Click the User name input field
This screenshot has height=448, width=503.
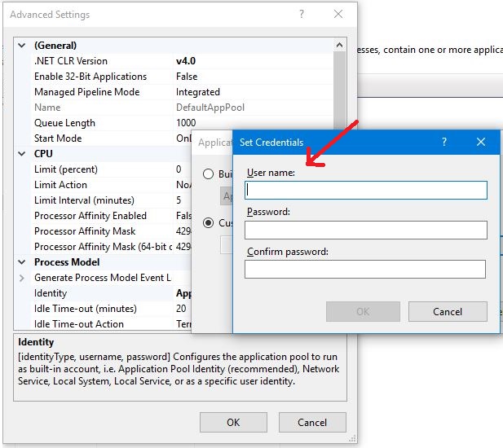point(365,190)
